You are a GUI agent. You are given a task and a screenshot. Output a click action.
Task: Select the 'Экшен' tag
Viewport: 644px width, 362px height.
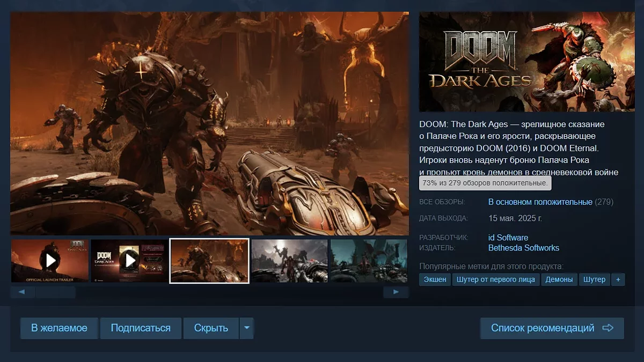[x=435, y=279]
